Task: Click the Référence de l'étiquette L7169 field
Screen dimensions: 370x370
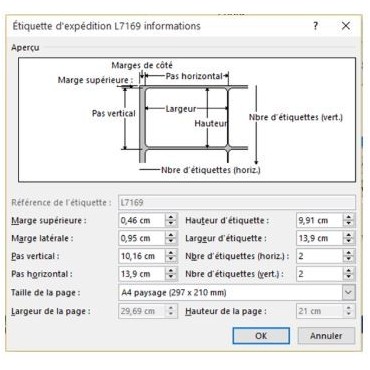Action: coord(237,202)
